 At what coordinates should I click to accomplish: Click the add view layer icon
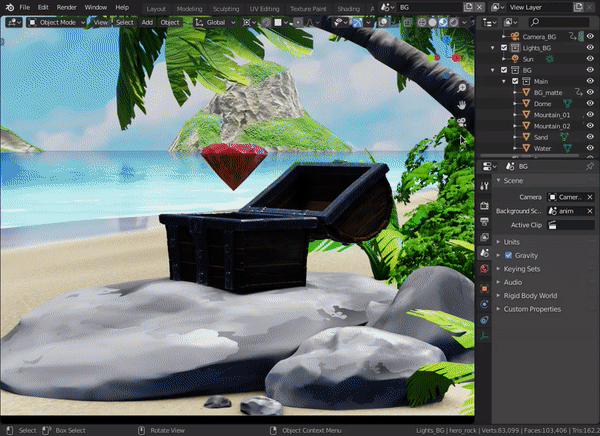[578, 7]
